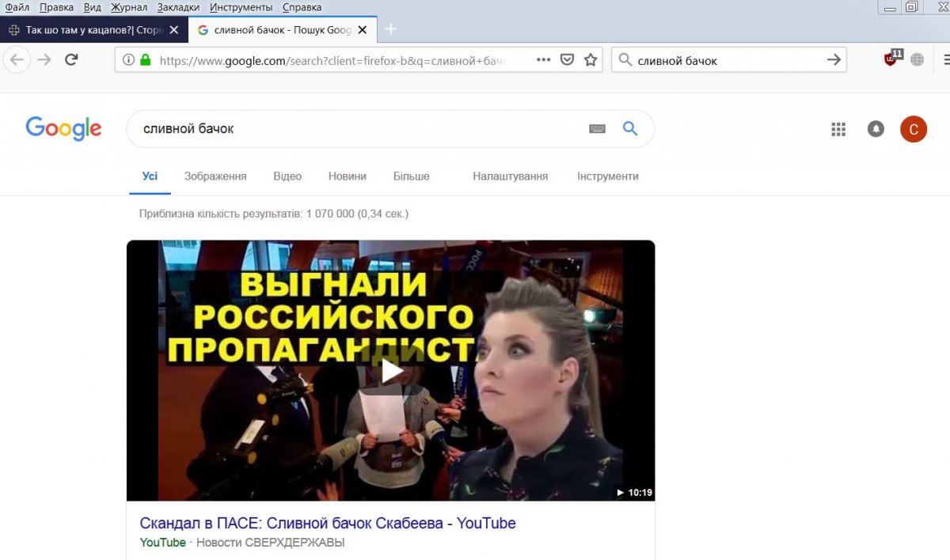The width and height of the screenshot is (950, 560).
Task: Play the video thumbnail preview
Action: pyautogui.click(x=391, y=370)
